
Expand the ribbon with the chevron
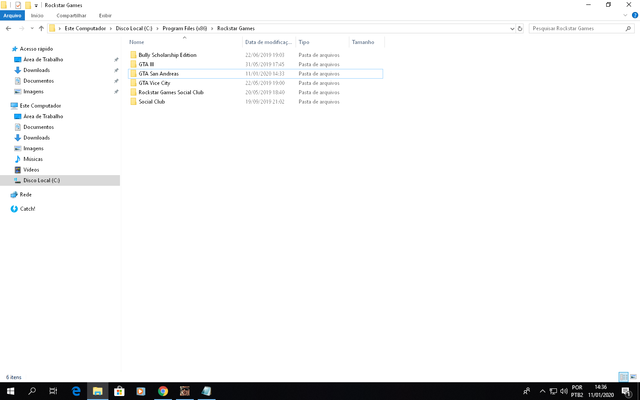pyautogui.click(x=625, y=16)
